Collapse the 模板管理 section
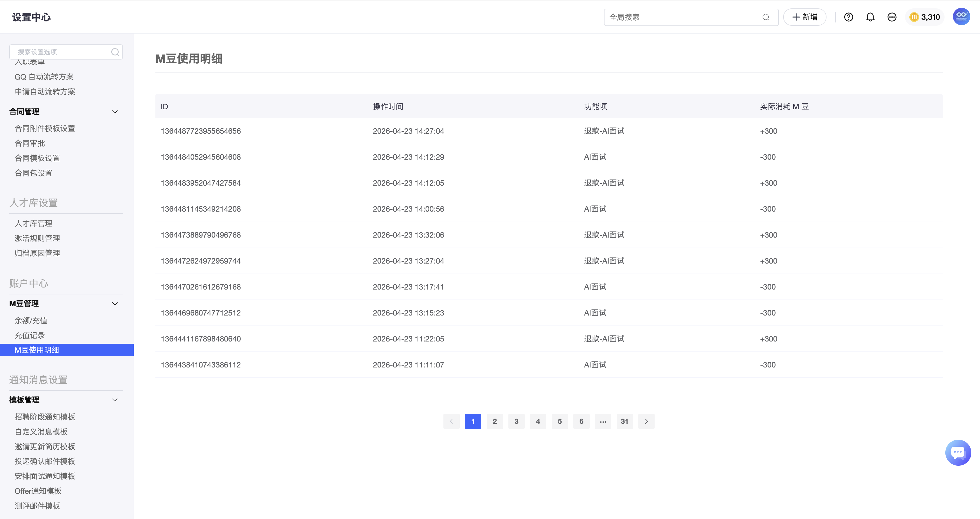The height and width of the screenshot is (519, 980). (x=115, y=400)
